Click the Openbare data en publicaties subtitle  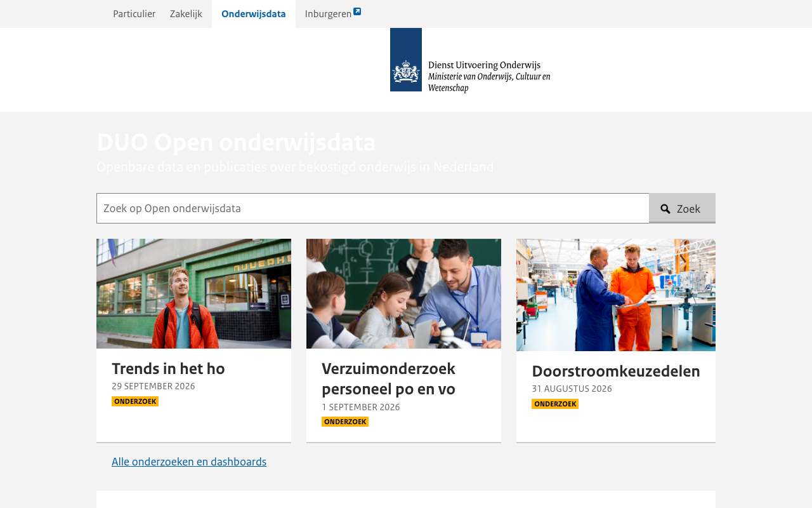[x=295, y=167]
